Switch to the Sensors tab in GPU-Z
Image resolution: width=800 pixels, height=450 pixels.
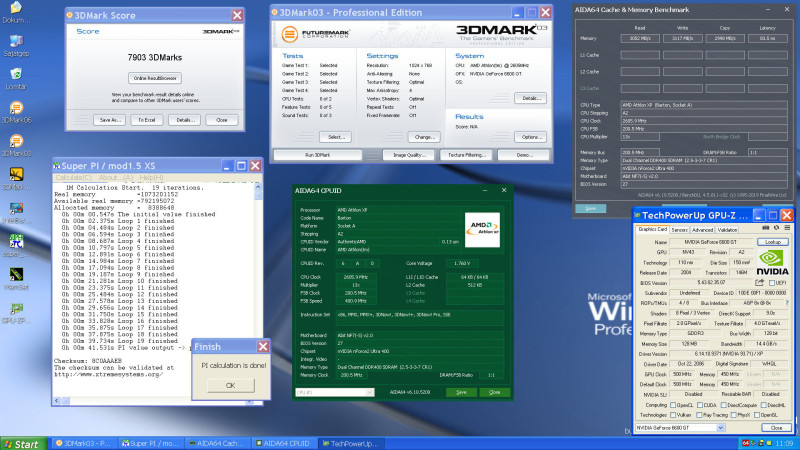(679, 230)
